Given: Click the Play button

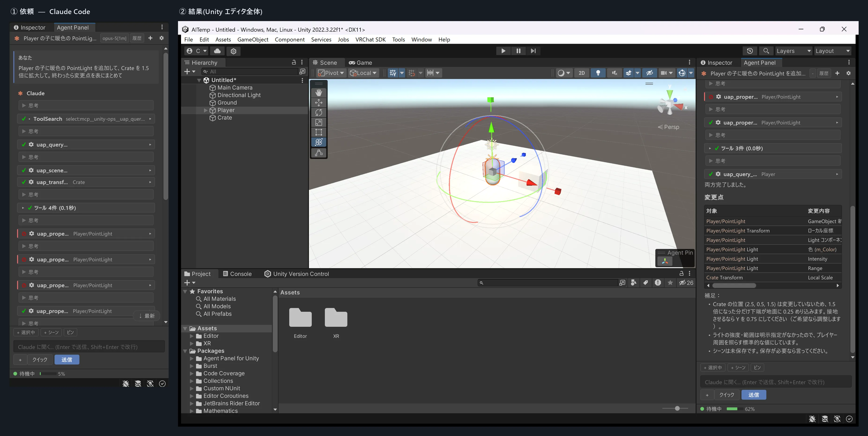Looking at the screenshot, I should pos(503,51).
